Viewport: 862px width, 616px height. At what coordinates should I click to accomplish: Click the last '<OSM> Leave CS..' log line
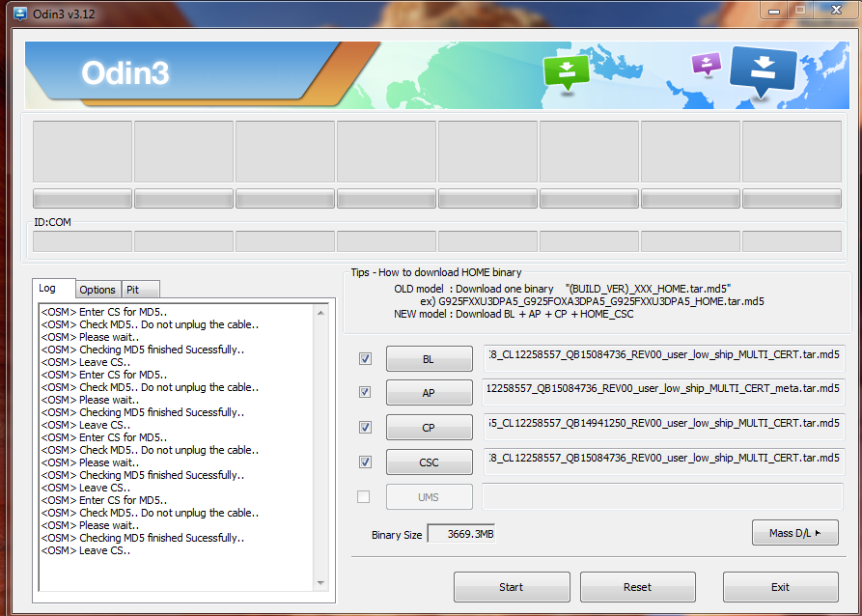[86, 550]
